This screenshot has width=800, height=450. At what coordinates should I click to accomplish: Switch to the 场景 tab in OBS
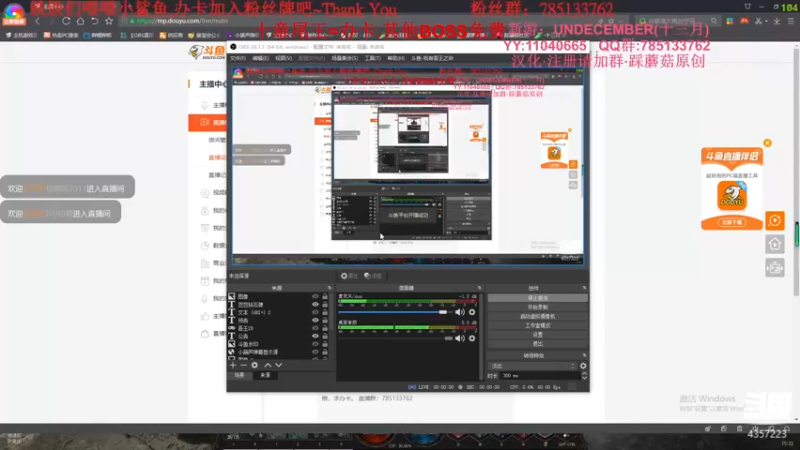[239, 375]
